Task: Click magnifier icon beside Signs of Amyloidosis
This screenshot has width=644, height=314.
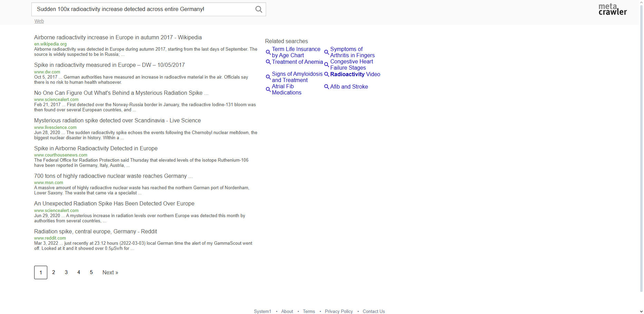Action: click(268, 77)
